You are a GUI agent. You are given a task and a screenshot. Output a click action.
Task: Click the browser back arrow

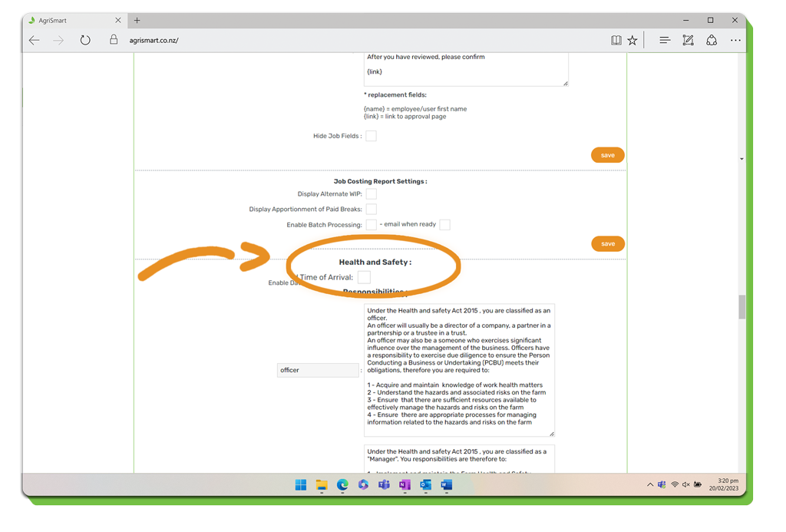point(35,41)
